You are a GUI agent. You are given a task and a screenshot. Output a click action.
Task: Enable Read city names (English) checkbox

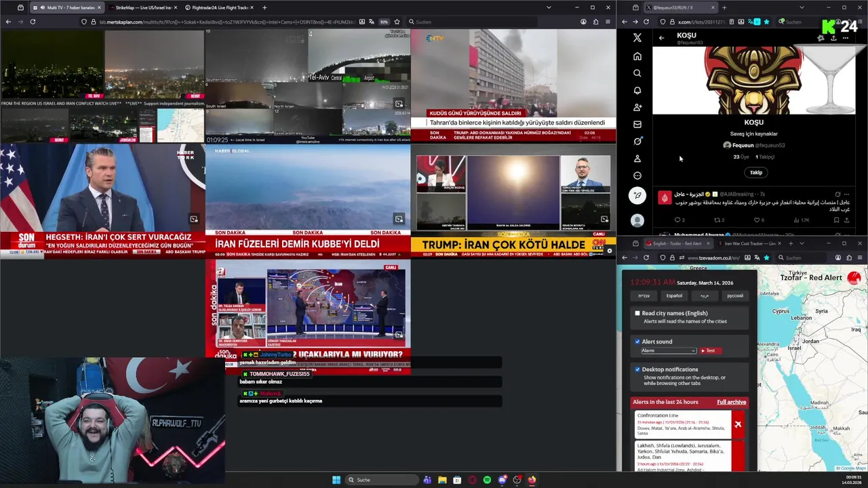[x=637, y=313]
